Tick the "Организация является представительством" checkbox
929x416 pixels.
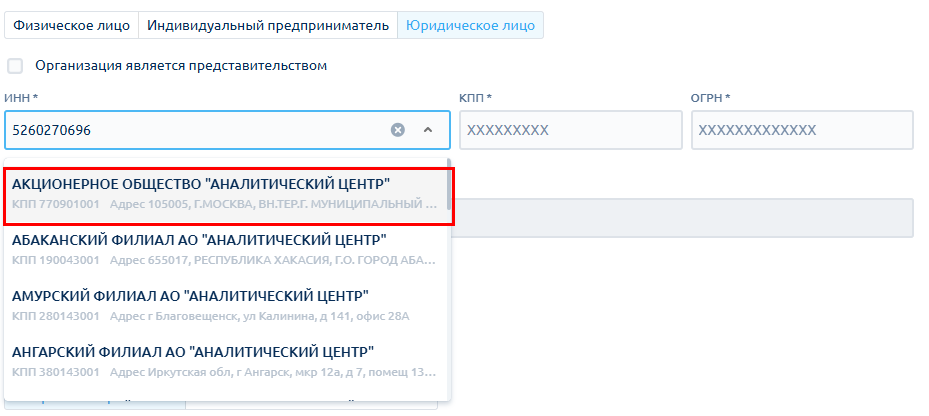[x=15, y=66]
